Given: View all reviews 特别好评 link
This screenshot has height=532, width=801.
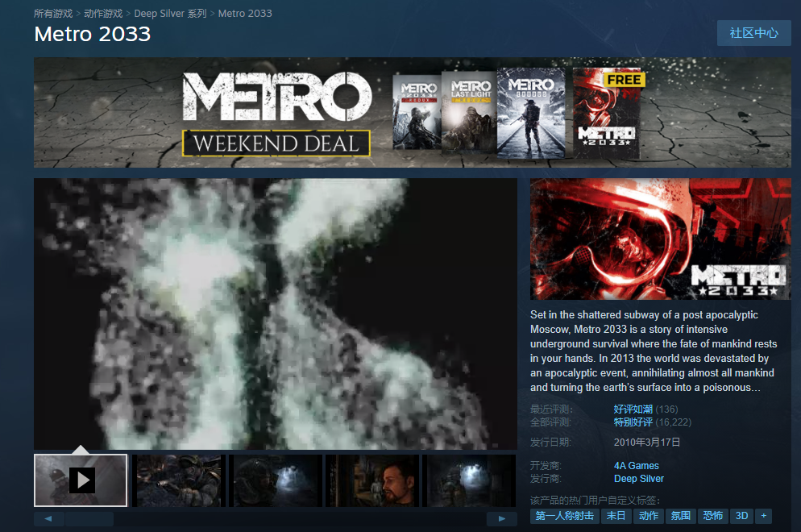Looking at the screenshot, I should [x=633, y=422].
